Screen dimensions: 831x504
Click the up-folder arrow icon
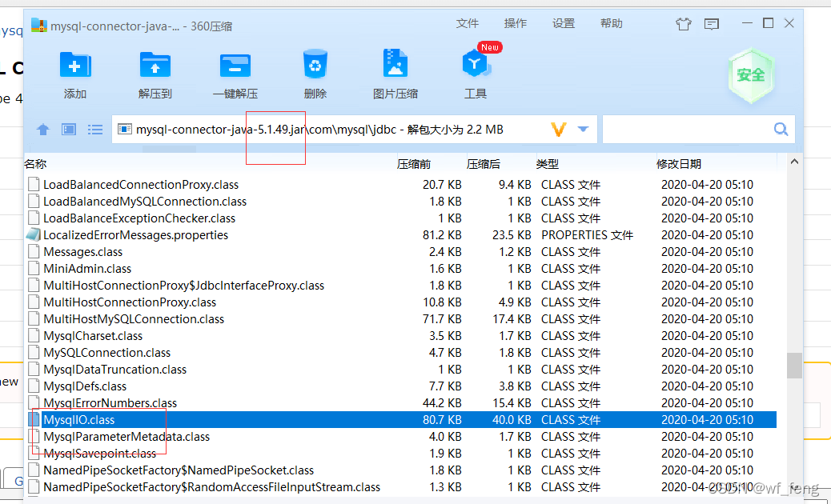pos(43,129)
